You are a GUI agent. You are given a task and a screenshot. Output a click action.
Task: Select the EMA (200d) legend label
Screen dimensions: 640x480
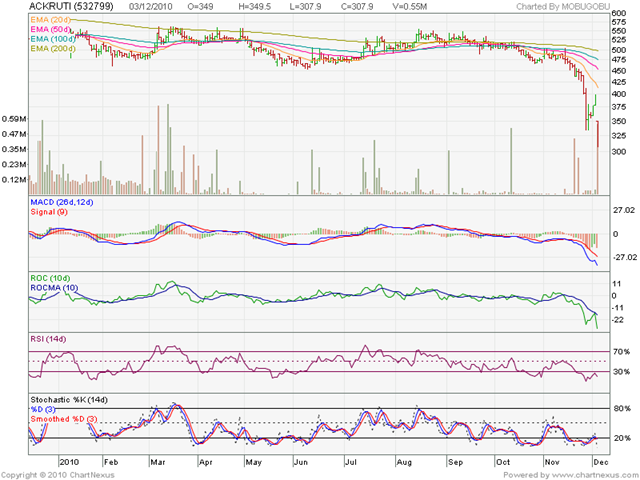pyautogui.click(x=53, y=49)
